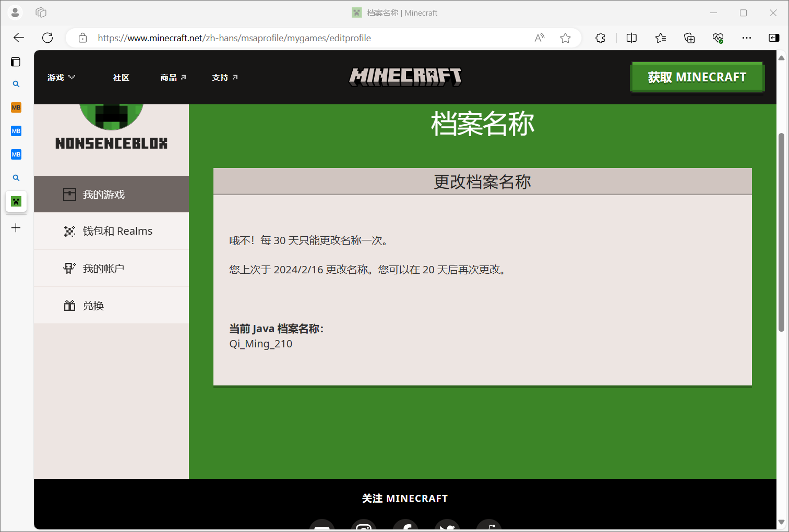The height and width of the screenshot is (532, 789).
Task: Switch to the orange MB tab
Action: pyautogui.click(x=16, y=107)
